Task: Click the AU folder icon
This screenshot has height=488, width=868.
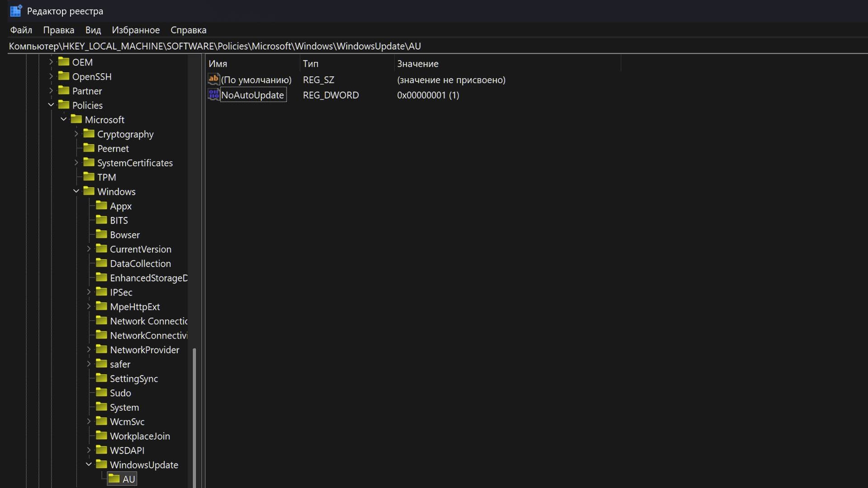Action: [114, 479]
